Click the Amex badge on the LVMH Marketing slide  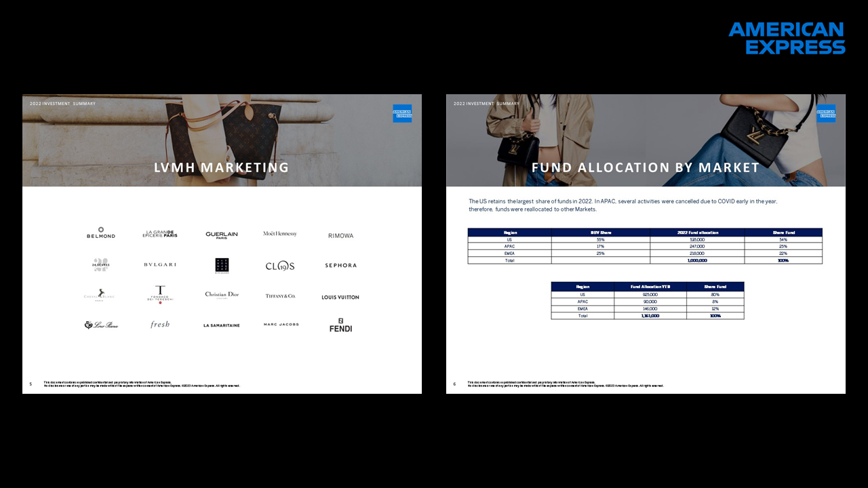coord(402,113)
